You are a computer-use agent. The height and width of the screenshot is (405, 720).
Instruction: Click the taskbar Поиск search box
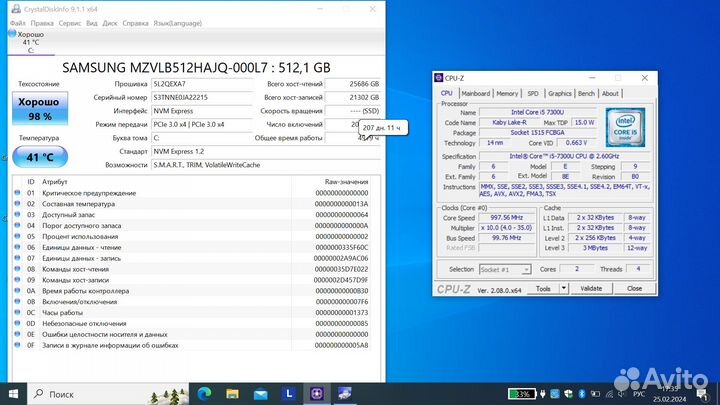108,394
